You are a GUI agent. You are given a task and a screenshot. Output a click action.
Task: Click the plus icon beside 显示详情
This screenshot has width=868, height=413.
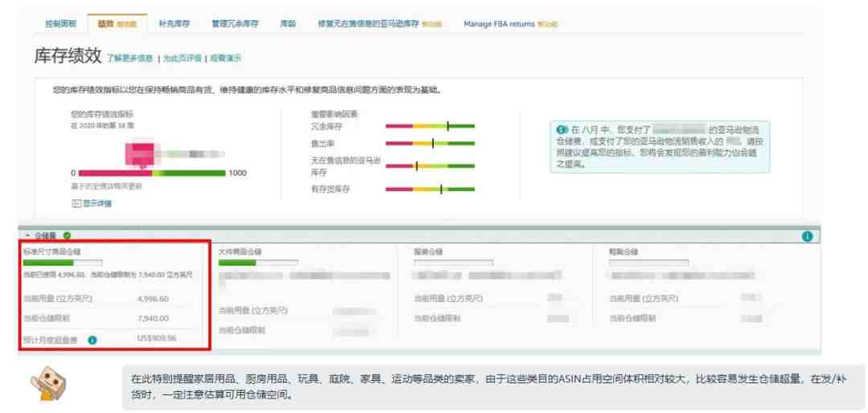[76, 203]
